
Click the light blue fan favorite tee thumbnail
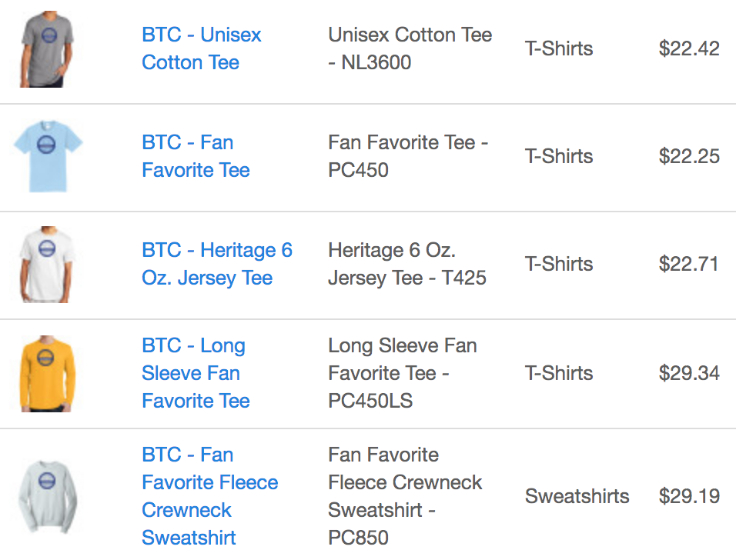48,156
